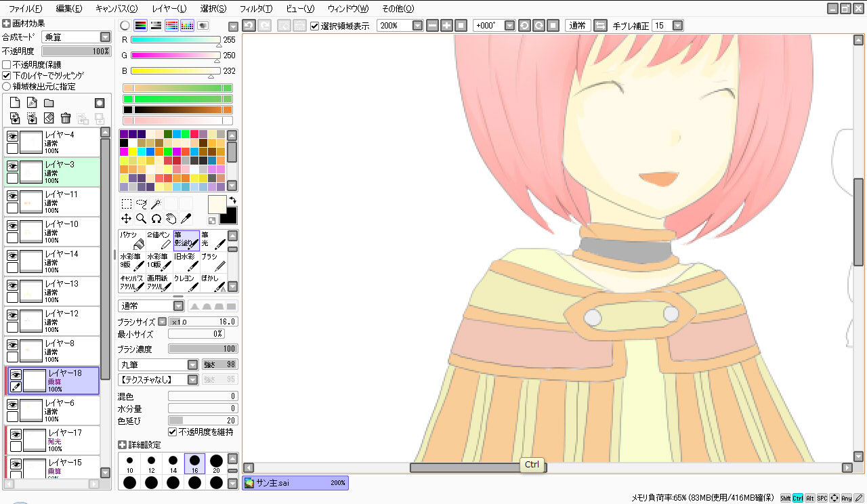Create a new linework (pen) layer

point(31,103)
